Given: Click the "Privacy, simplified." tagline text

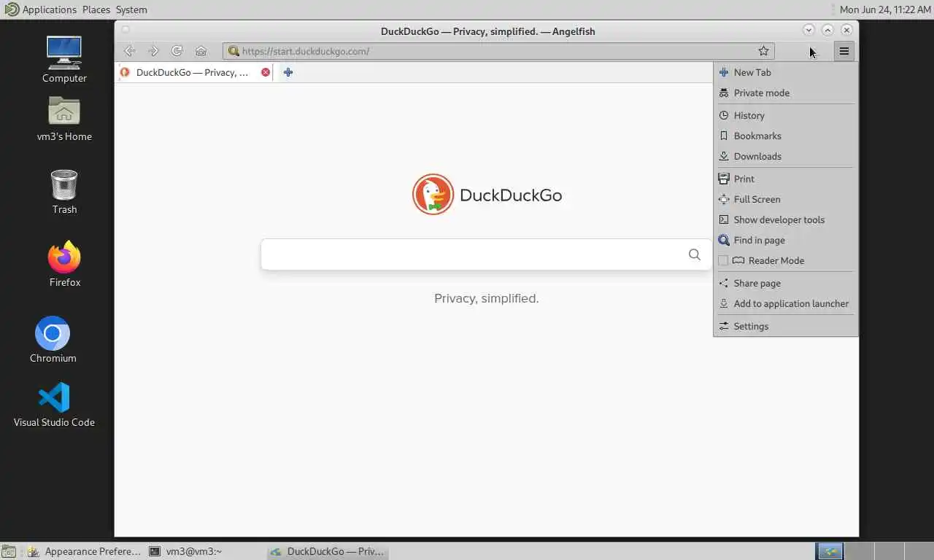Looking at the screenshot, I should [x=486, y=298].
